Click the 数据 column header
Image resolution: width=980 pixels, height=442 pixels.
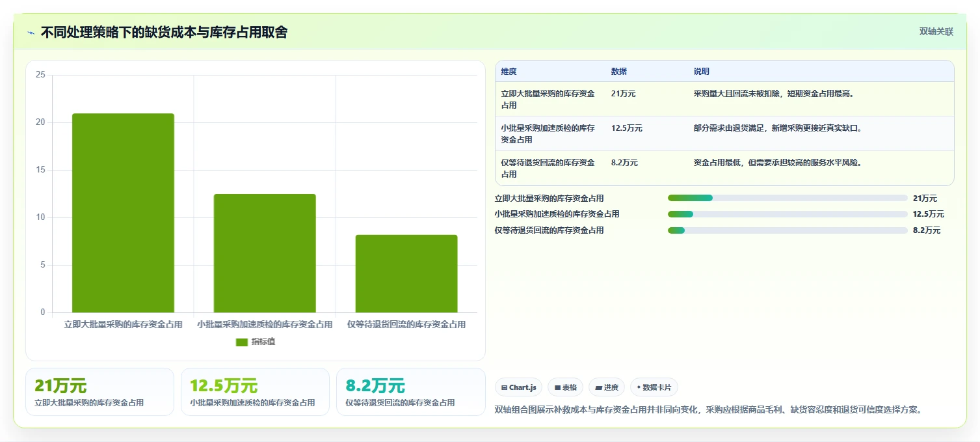pyautogui.click(x=619, y=72)
